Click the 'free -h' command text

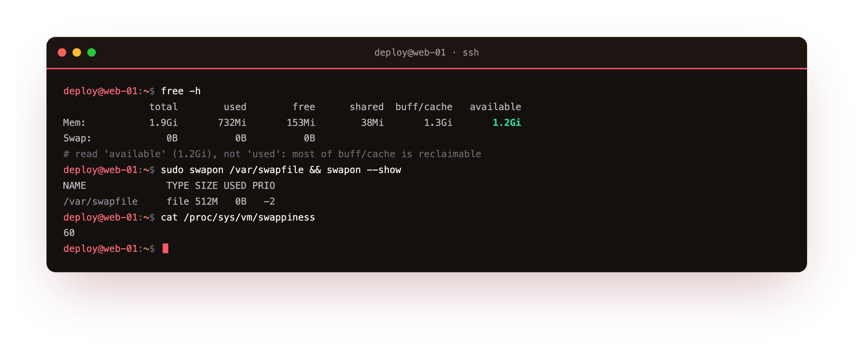tap(181, 91)
